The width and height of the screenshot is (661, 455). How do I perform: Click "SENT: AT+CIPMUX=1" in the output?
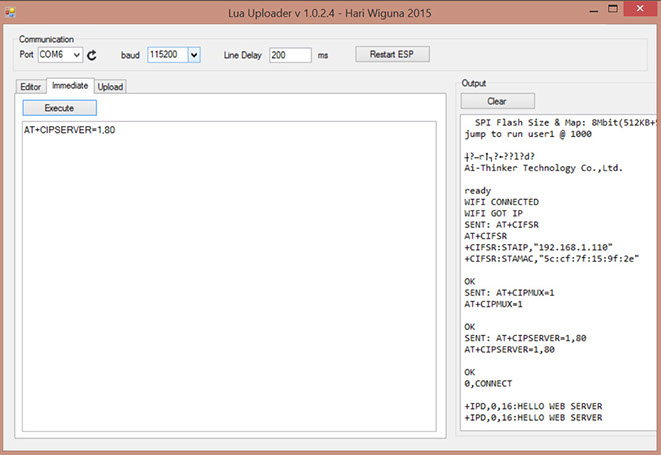click(x=509, y=293)
